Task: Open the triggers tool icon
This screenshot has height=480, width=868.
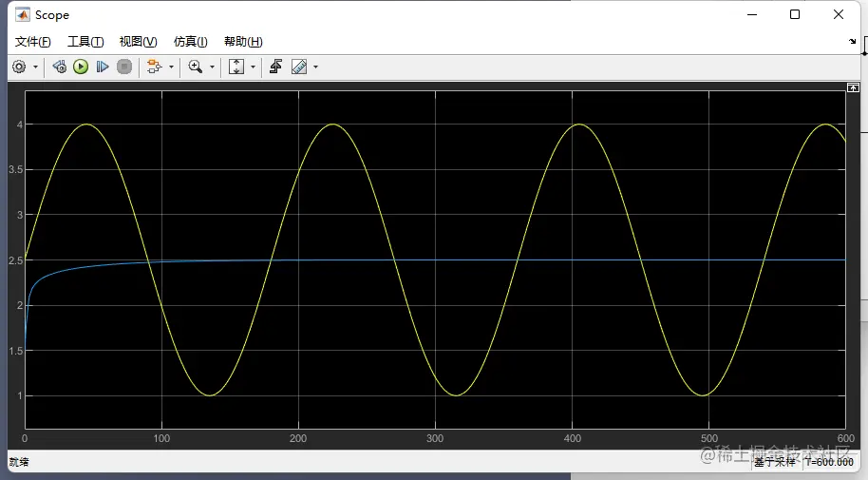Action: click(x=275, y=67)
